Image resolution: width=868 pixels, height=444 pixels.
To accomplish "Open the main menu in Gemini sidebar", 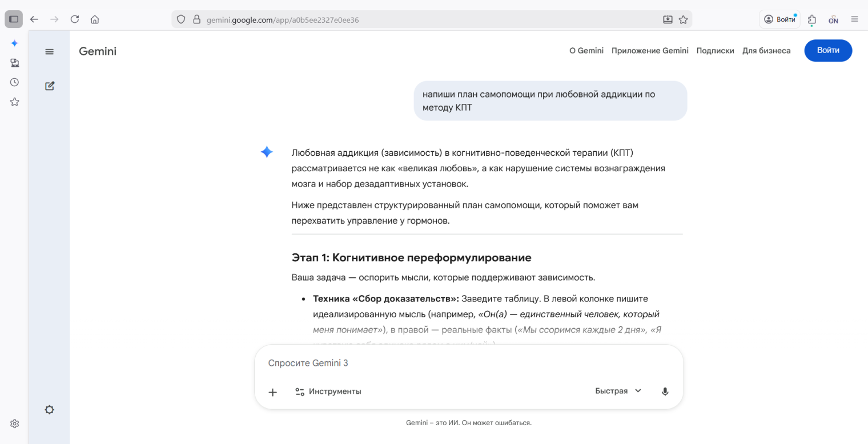I will pyautogui.click(x=49, y=51).
